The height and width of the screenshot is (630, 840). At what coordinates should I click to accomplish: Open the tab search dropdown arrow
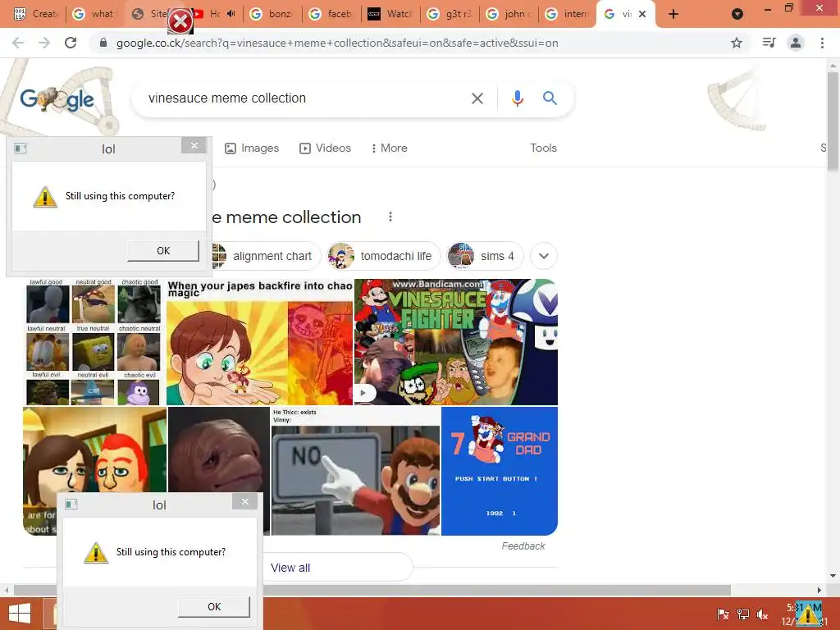(x=737, y=14)
